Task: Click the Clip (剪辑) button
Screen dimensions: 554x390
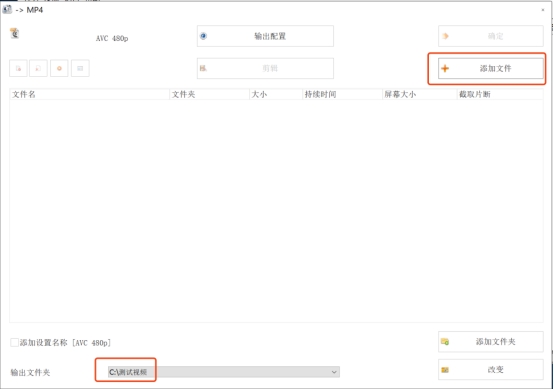Action: click(265, 69)
